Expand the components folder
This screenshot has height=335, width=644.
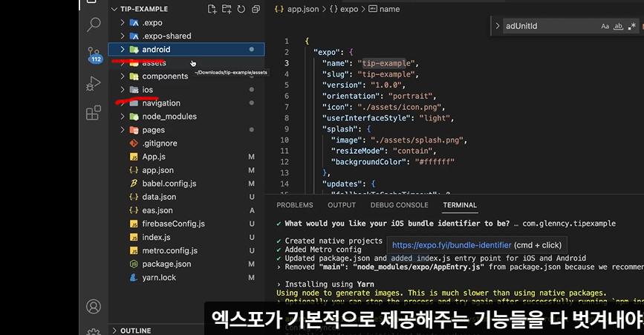(123, 77)
